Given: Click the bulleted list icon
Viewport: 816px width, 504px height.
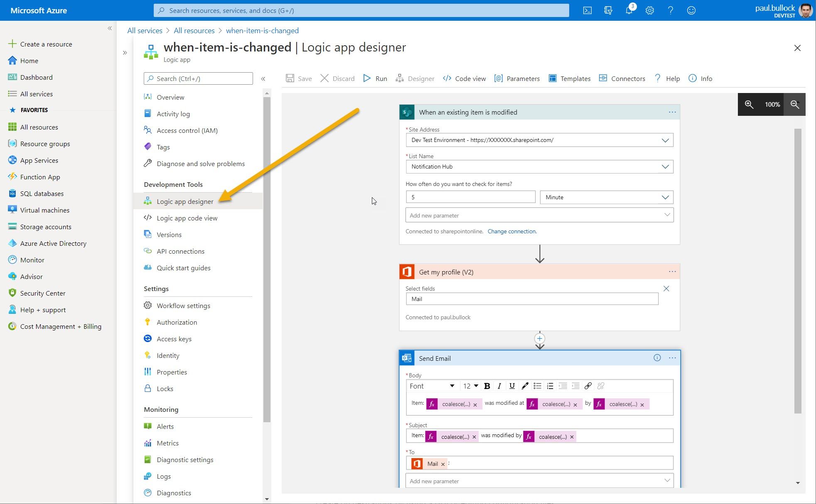Looking at the screenshot, I should coord(537,386).
